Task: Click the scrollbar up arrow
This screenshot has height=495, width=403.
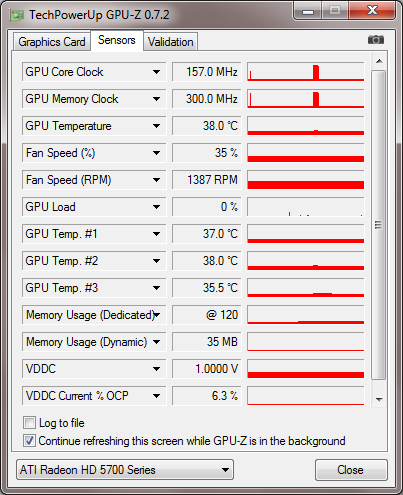Action: coord(379,61)
